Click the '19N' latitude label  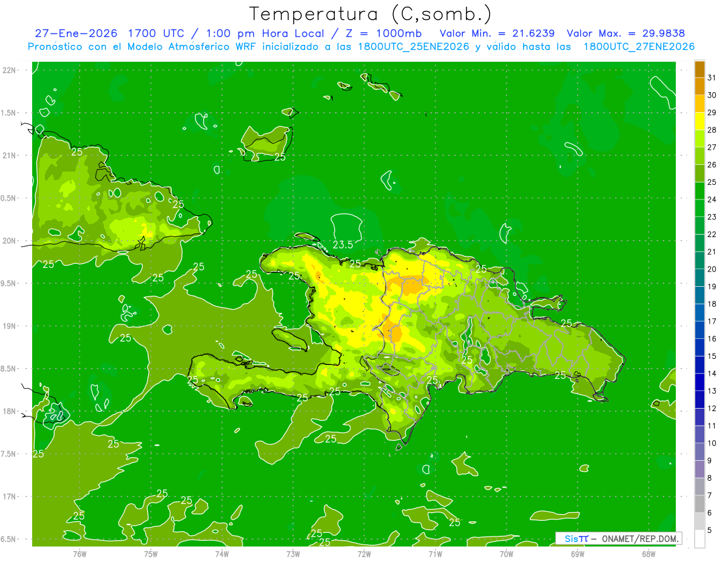click(9, 326)
